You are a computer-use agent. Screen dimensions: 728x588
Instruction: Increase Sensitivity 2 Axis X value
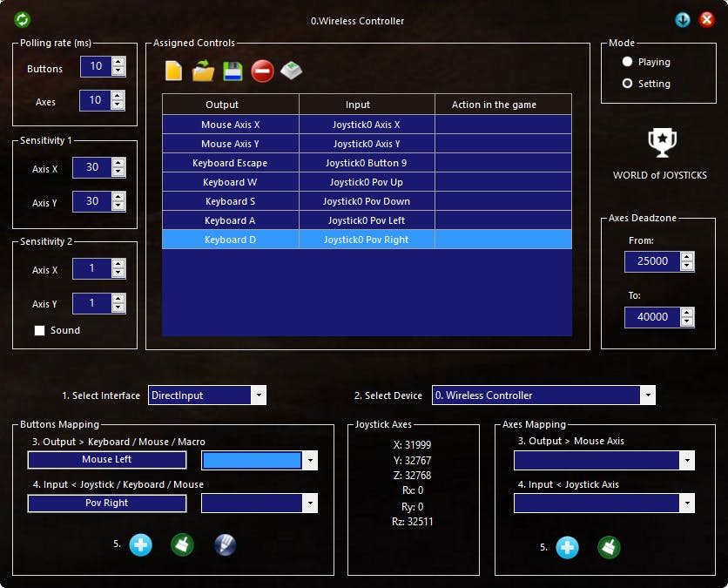pyautogui.click(x=118, y=264)
